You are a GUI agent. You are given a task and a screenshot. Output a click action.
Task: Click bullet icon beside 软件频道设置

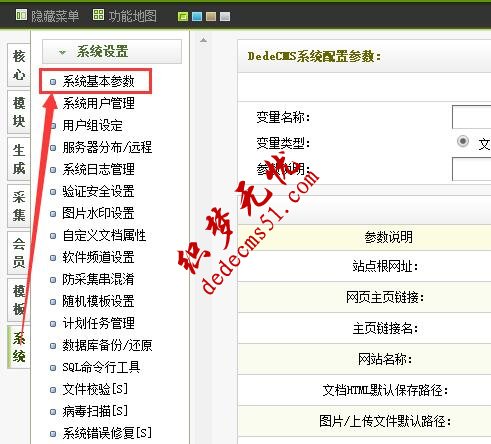53,258
